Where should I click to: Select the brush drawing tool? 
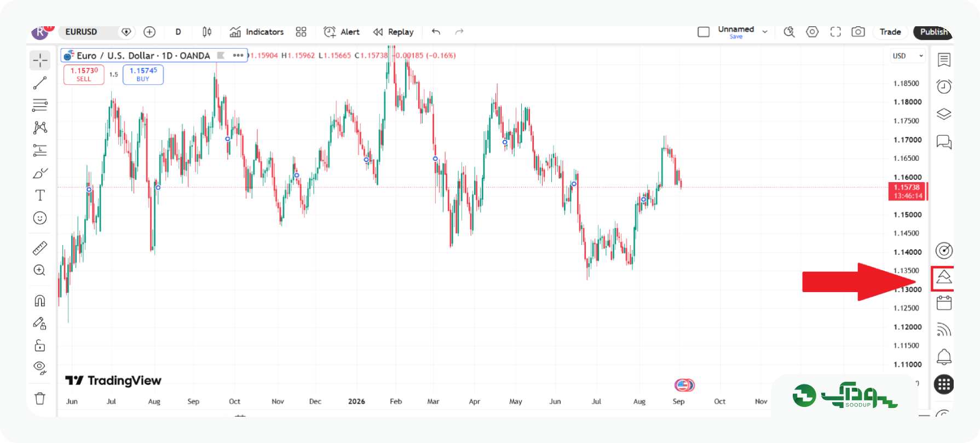(40, 173)
